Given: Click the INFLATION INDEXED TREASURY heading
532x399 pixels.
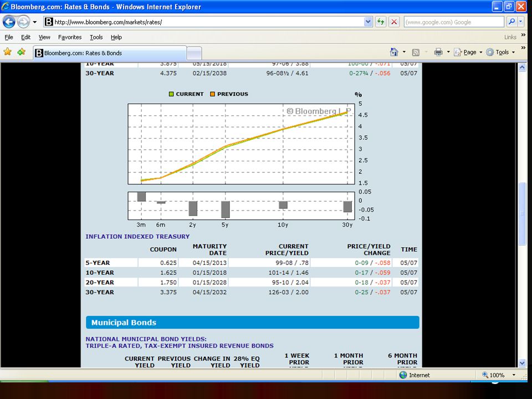Looking at the screenshot, I should point(137,237).
